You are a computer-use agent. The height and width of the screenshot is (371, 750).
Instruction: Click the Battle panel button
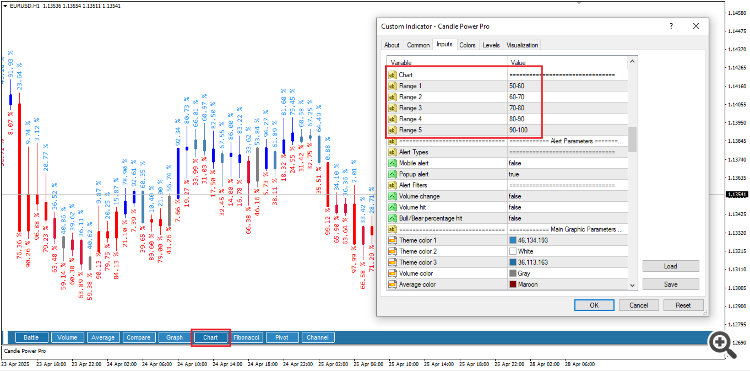pos(31,338)
